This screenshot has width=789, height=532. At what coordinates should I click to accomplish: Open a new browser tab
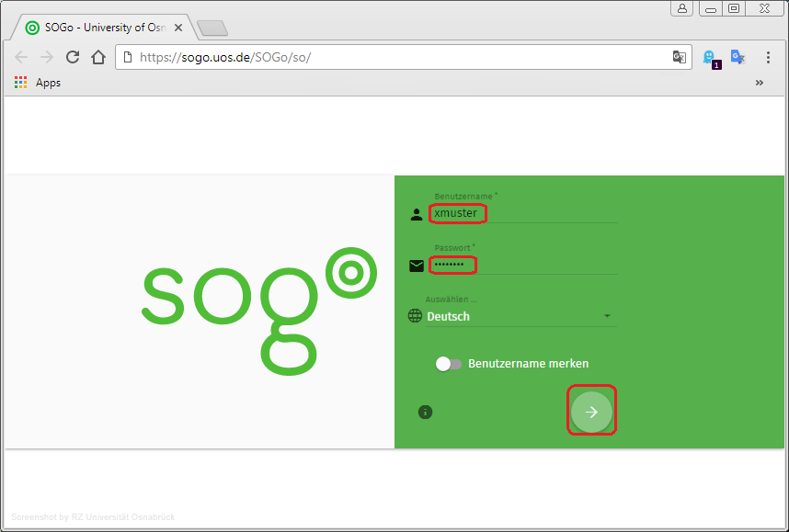tap(212, 28)
